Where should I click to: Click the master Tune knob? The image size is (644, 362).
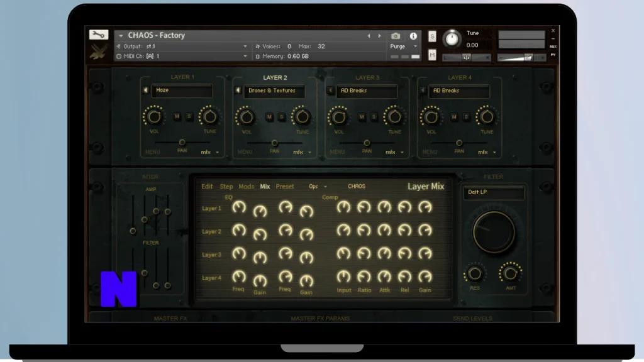(452, 38)
